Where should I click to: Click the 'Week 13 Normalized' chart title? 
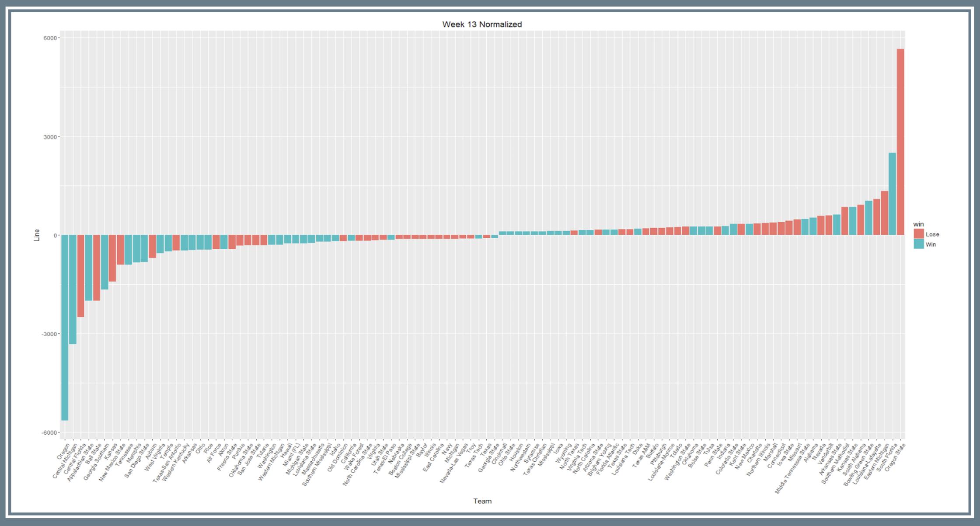point(482,24)
